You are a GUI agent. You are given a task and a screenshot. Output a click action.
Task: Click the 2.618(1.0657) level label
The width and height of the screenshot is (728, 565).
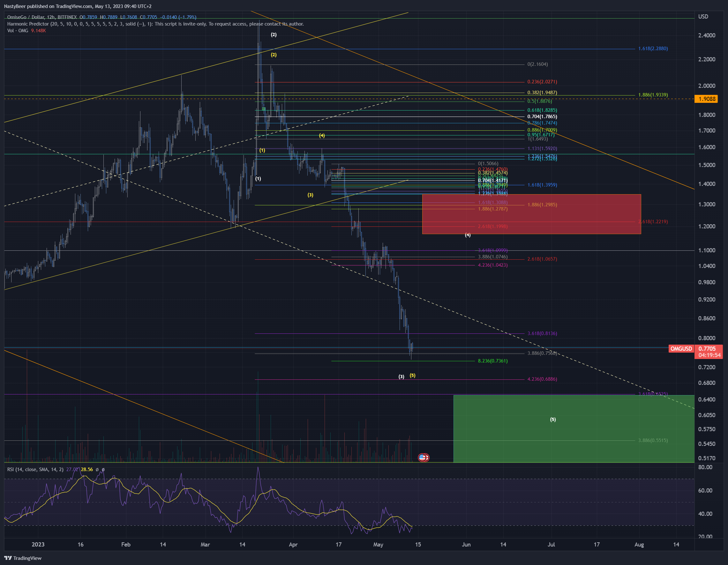(542, 259)
